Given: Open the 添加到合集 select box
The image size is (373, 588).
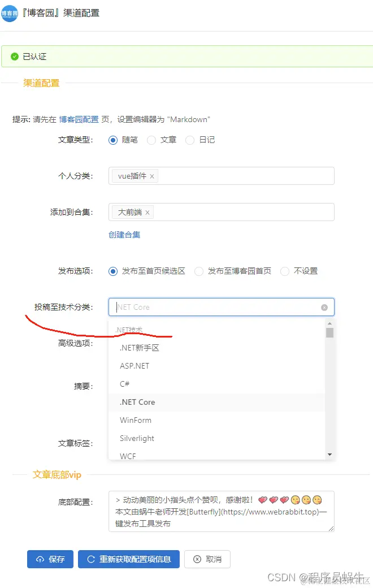Looking at the screenshot, I should 221,212.
